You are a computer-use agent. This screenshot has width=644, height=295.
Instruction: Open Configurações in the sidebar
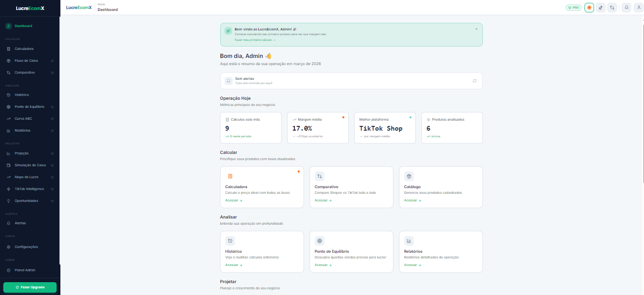tap(30, 247)
